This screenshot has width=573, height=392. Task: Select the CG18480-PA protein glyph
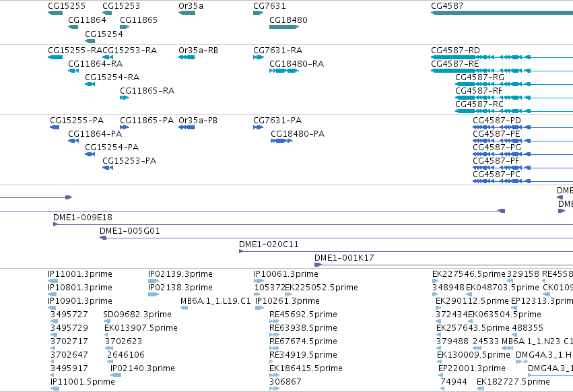(x=281, y=141)
